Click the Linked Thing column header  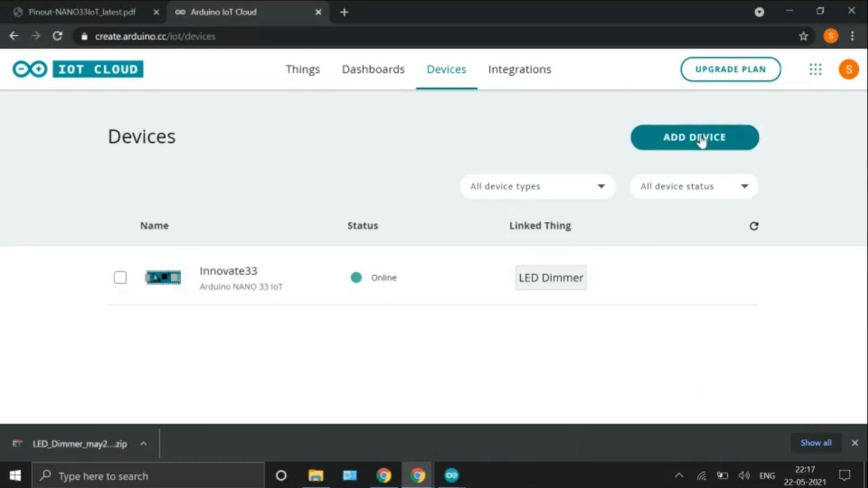tap(540, 225)
